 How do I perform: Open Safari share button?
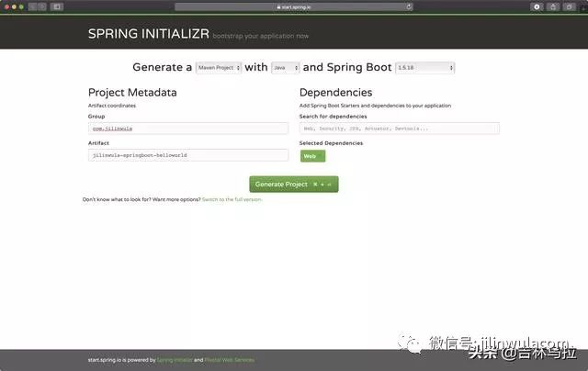tap(553, 6)
